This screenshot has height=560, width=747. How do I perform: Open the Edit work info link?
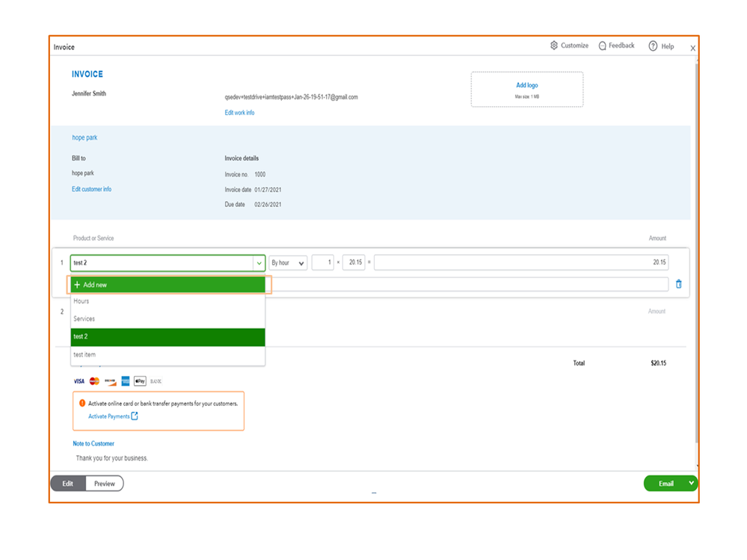239,113
